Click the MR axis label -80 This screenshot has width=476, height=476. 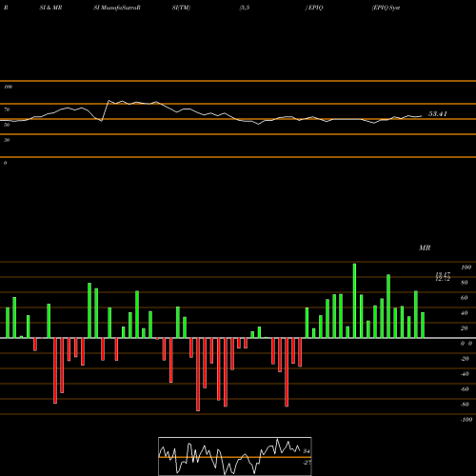coord(465,405)
